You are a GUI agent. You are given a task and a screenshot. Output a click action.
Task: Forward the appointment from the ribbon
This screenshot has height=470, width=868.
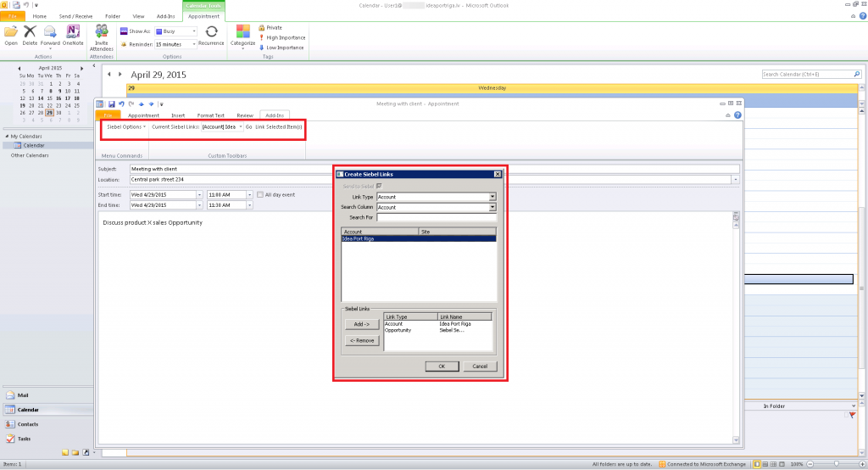[x=50, y=35]
